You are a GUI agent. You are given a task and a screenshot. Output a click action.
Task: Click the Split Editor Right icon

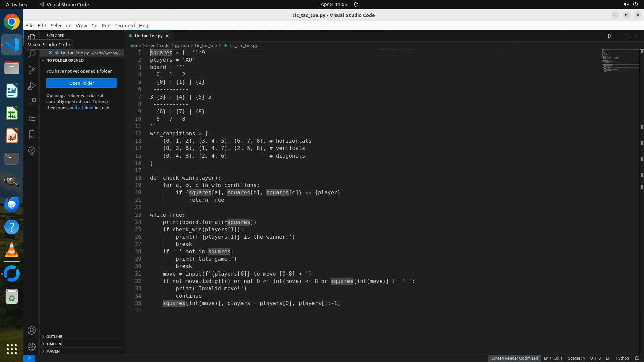[x=627, y=36]
